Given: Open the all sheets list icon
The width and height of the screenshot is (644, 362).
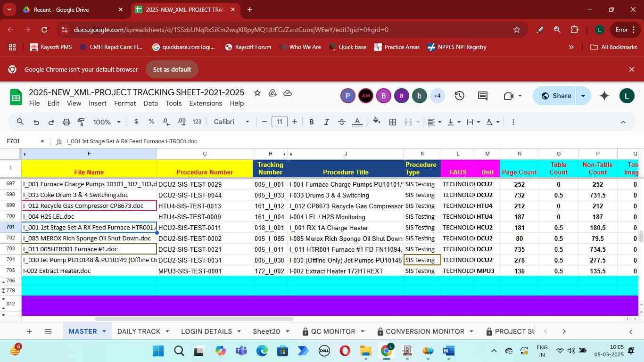Looking at the screenshot, I should tap(48, 331).
